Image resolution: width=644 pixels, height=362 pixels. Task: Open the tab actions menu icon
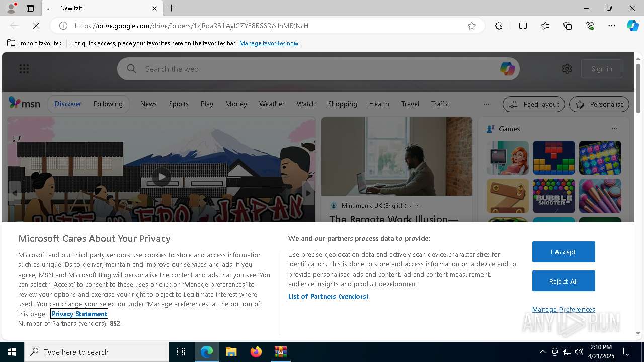[30, 8]
